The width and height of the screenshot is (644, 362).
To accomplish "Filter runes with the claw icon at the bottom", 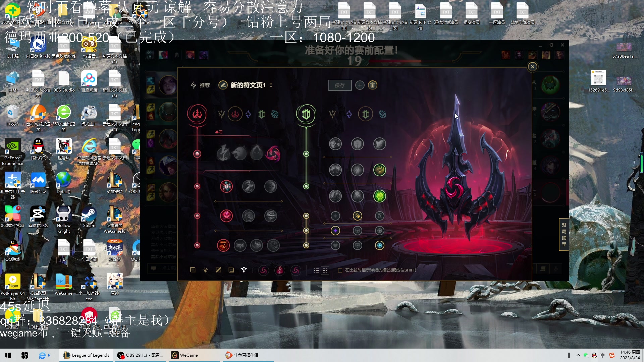I will point(206,270).
